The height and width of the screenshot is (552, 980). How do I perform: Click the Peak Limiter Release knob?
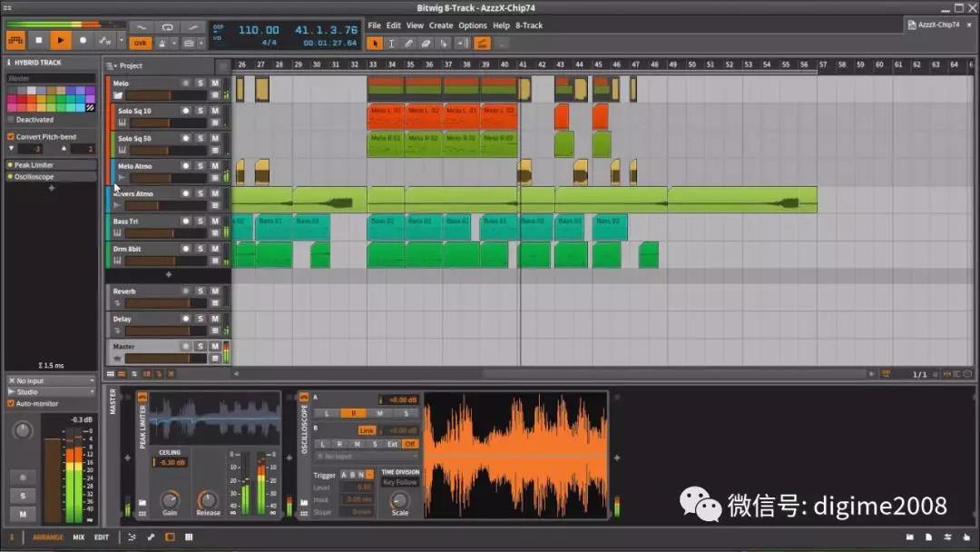click(208, 499)
